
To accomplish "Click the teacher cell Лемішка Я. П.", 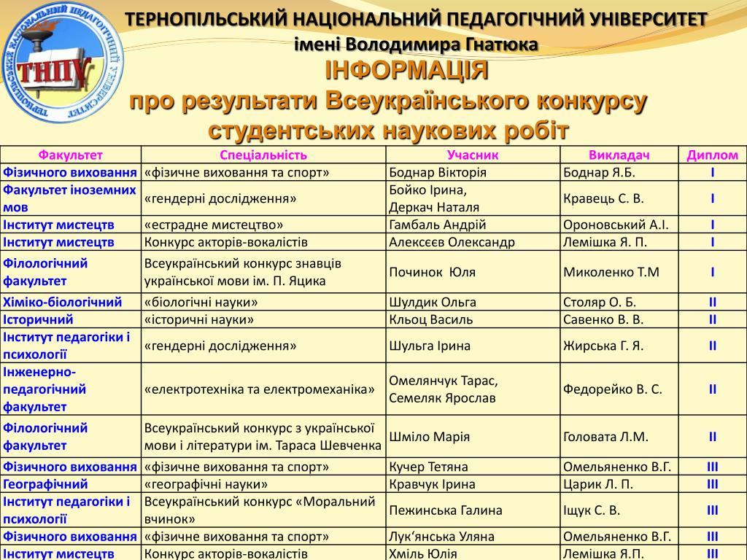I will point(619,242).
